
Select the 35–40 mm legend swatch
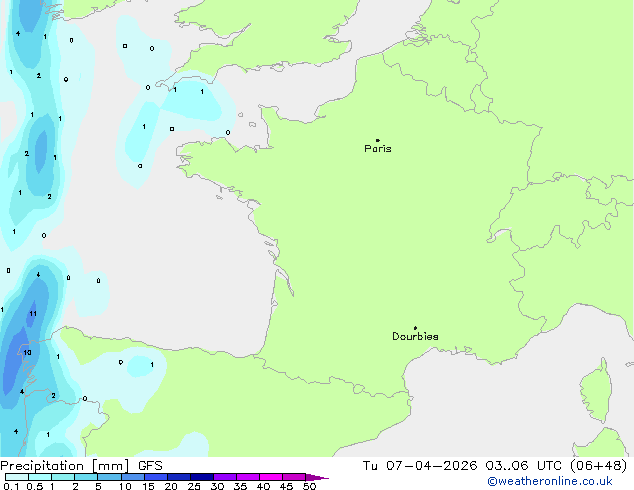(x=247, y=477)
